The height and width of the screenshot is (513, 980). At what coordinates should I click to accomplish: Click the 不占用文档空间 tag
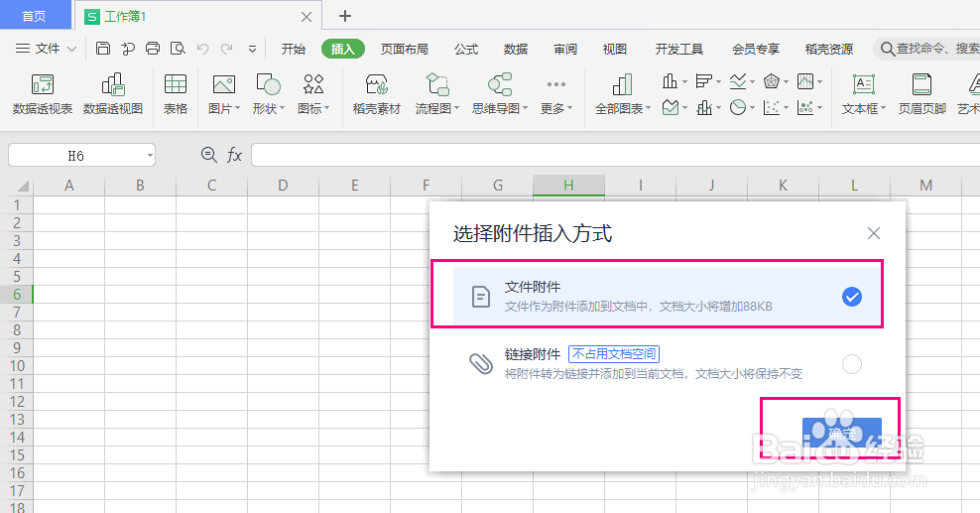click(614, 353)
